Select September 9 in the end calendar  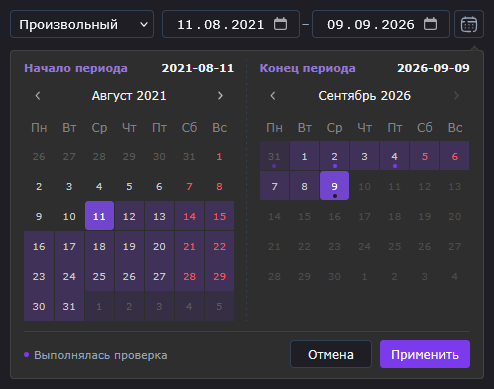[334, 186]
